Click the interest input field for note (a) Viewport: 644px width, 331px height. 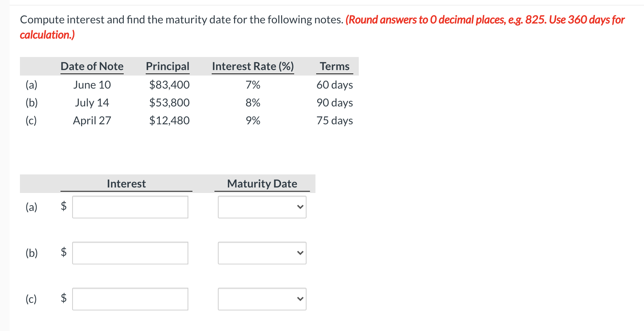[130, 207]
